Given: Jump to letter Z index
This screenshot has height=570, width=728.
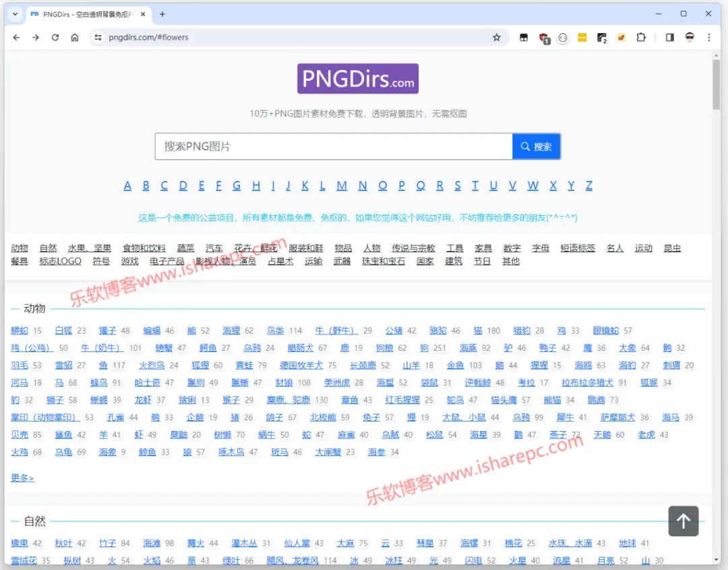Looking at the screenshot, I should point(588,186).
